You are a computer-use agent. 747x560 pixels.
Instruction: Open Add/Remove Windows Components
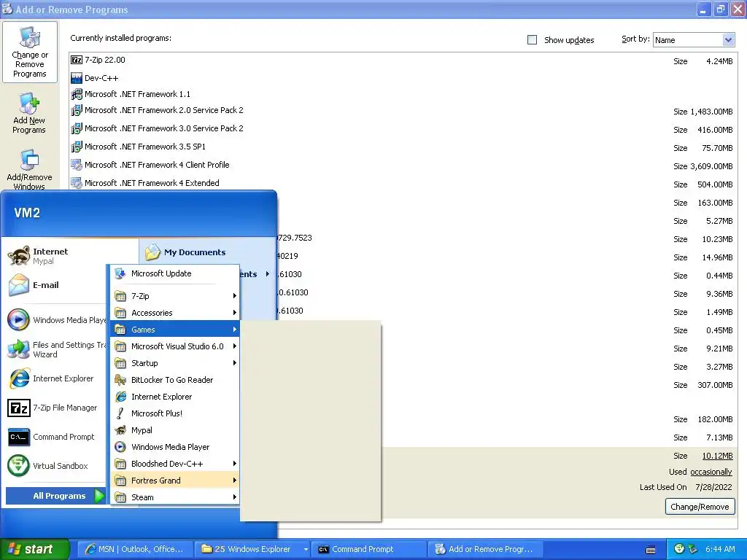click(x=29, y=169)
